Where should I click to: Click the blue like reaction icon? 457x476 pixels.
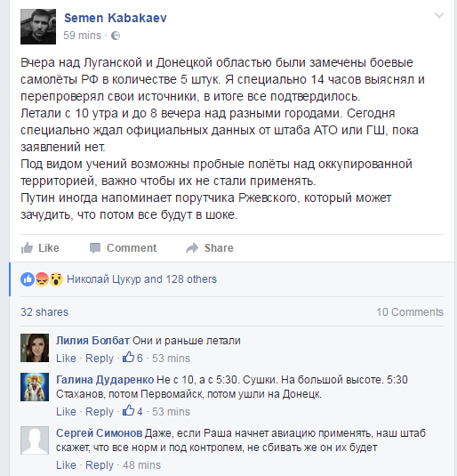[x=28, y=279]
